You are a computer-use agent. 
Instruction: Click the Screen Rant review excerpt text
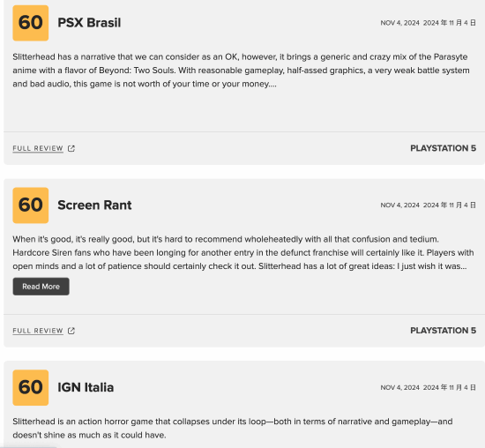coord(243,252)
